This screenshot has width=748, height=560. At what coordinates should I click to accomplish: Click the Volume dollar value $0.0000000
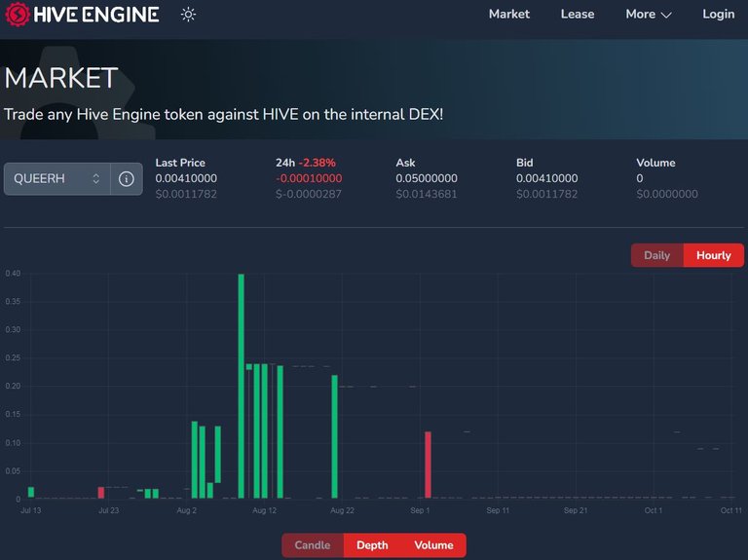pyautogui.click(x=667, y=194)
